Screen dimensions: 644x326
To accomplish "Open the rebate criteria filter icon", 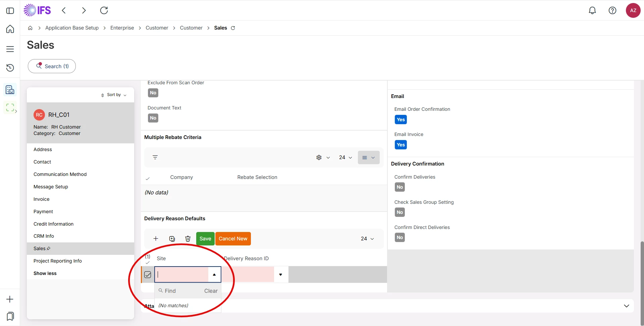I will click(x=155, y=157).
